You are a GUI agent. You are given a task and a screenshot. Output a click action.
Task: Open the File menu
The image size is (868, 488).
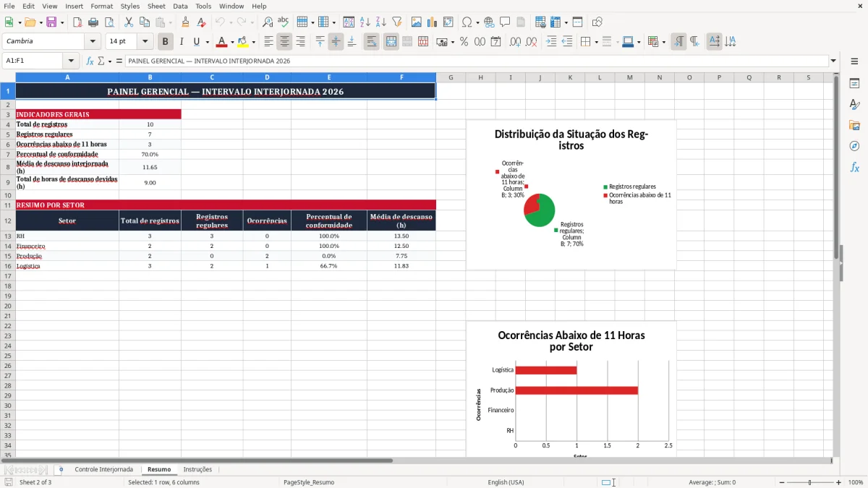pos(9,6)
